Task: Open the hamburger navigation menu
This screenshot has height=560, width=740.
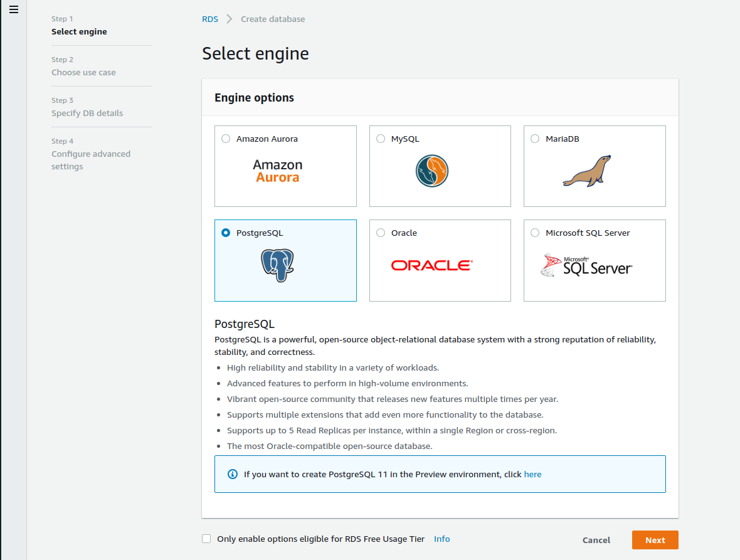Action: 14,9
